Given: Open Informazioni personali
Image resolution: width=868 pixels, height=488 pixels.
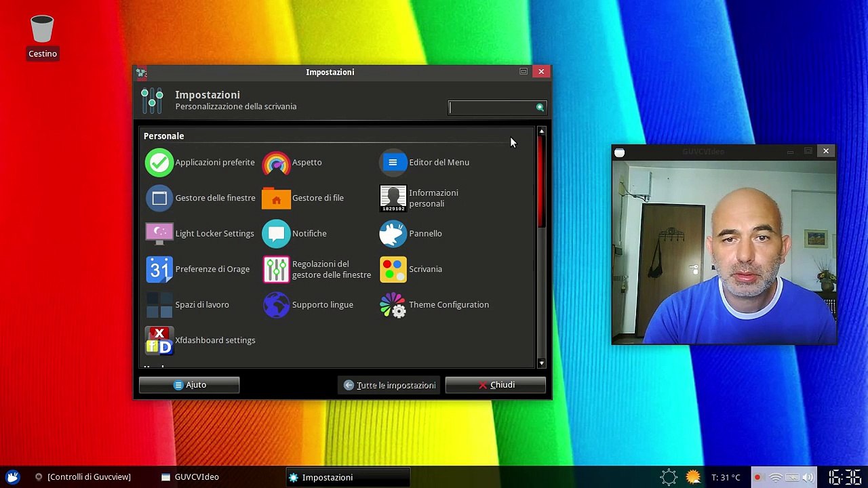Looking at the screenshot, I should (x=419, y=198).
